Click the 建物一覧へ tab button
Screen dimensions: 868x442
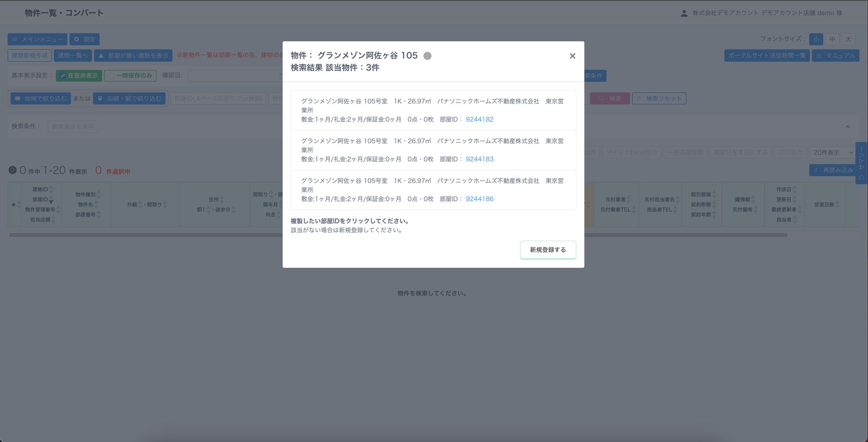click(73, 56)
